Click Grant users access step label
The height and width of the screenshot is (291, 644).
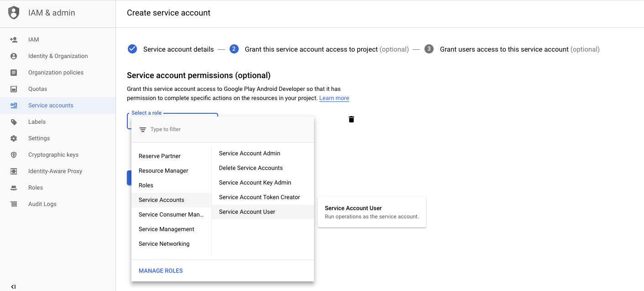pyautogui.click(x=520, y=49)
